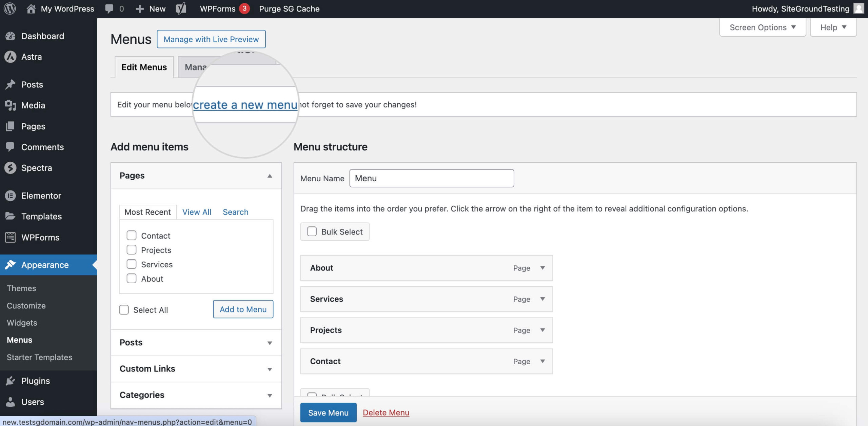The width and height of the screenshot is (868, 426).
Task: Open Menus in Appearance submenu
Action: [20, 340]
